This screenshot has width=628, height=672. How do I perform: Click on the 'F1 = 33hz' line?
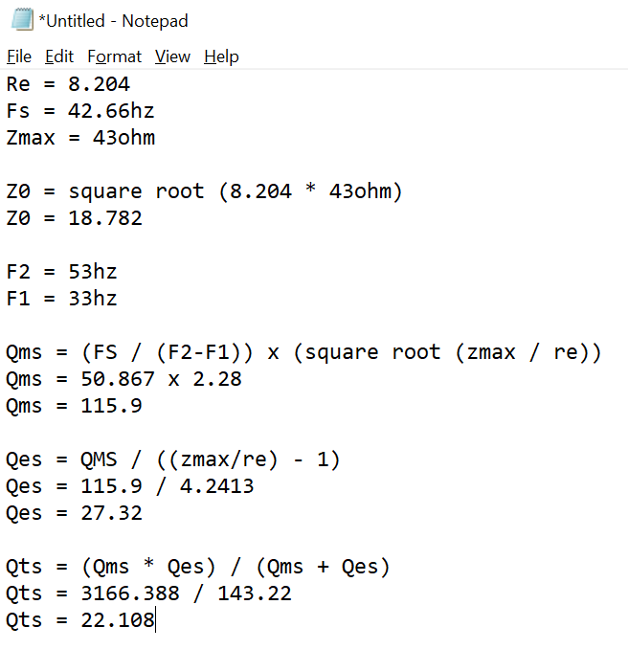pos(61,299)
